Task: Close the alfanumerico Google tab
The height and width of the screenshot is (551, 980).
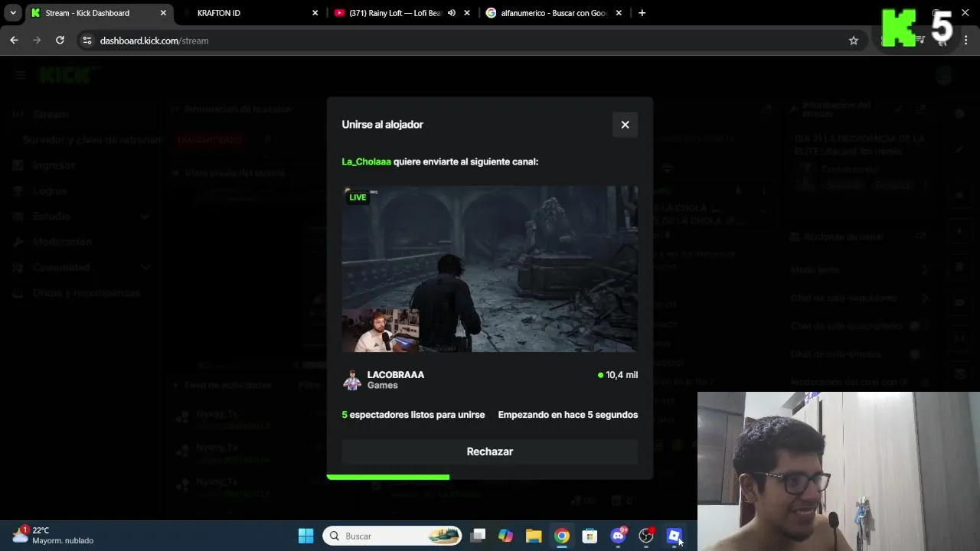Action: click(x=619, y=13)
